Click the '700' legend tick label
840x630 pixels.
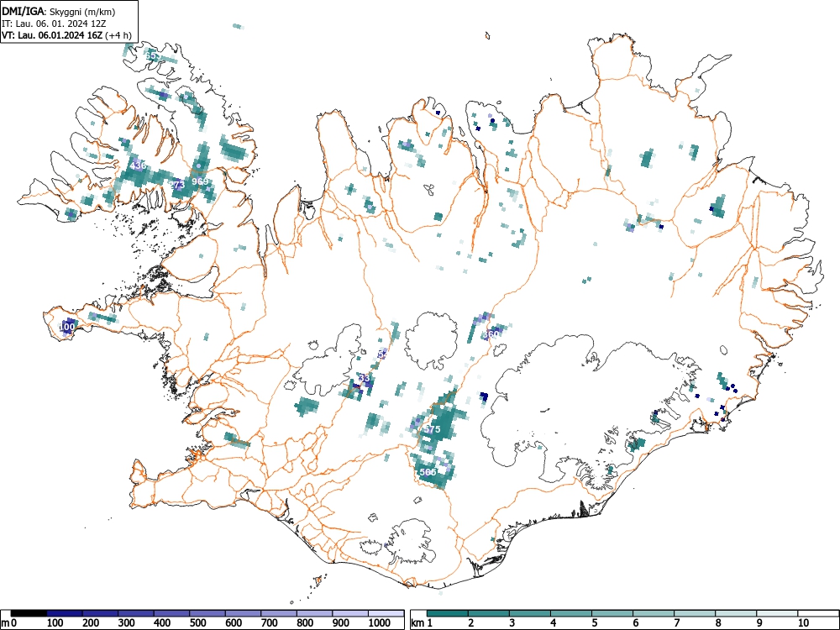pos(269,623)
